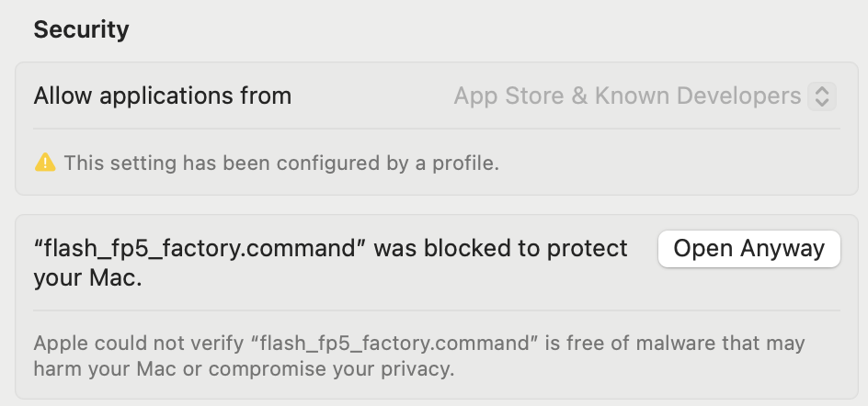
Task: Click the 'Apple could not verify' text
Action: coord(139,344)
